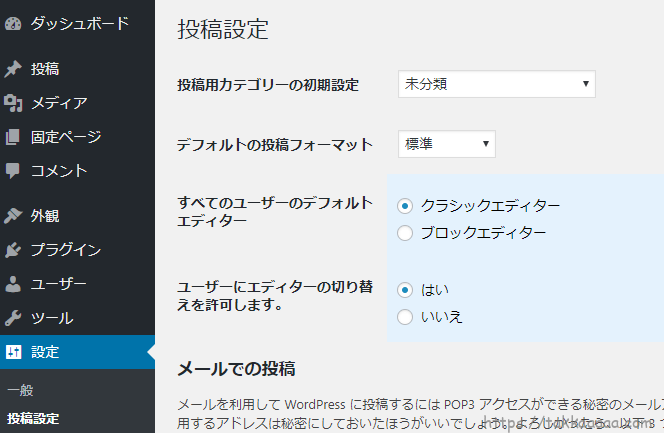Click the pages icon beside 固定ページ

pyautogui.click(x=13, y=137)
